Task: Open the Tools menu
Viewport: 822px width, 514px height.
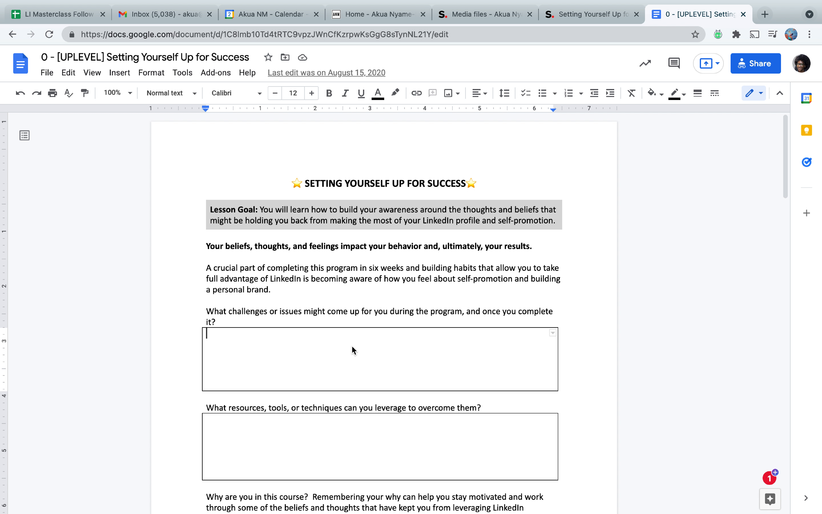Action: [x=182, y=73]
